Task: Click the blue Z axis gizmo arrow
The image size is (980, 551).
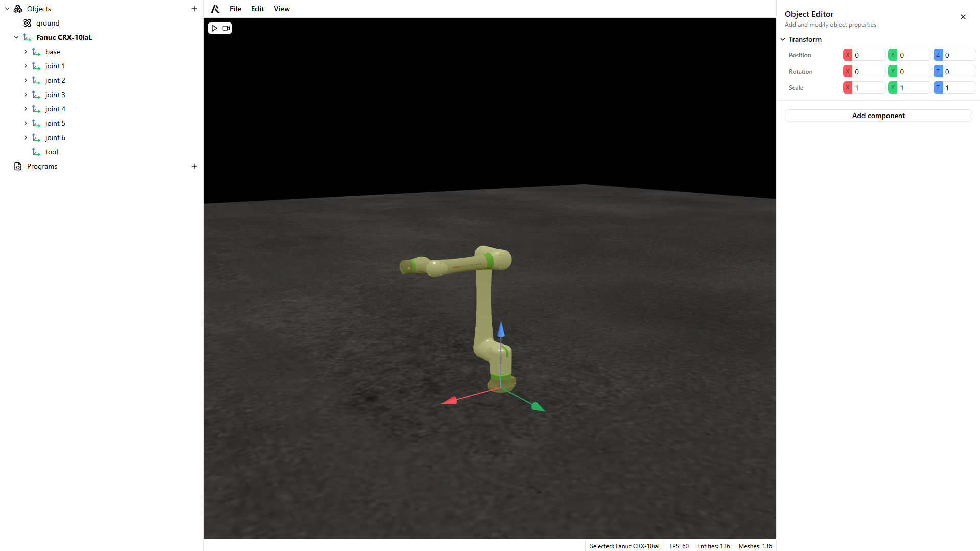Action: [x=501, y=330]
